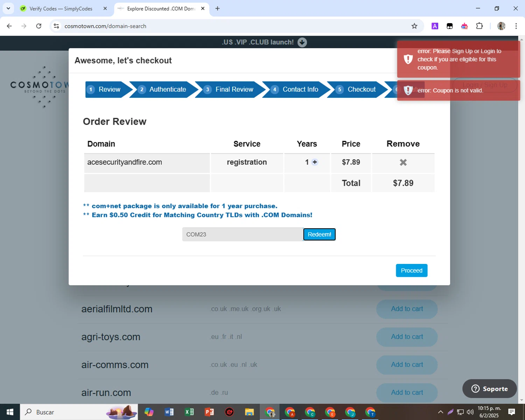The image size is (525, 420).
Task: Launch Excel from the taskbar
Action: pos(189,412)
